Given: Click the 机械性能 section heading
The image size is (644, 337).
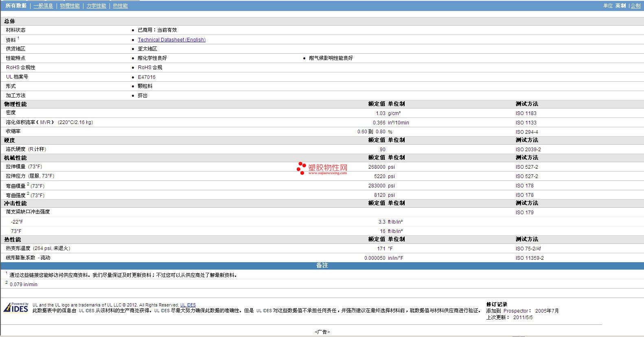Looking at the screenshot, I should coord(15,158).
